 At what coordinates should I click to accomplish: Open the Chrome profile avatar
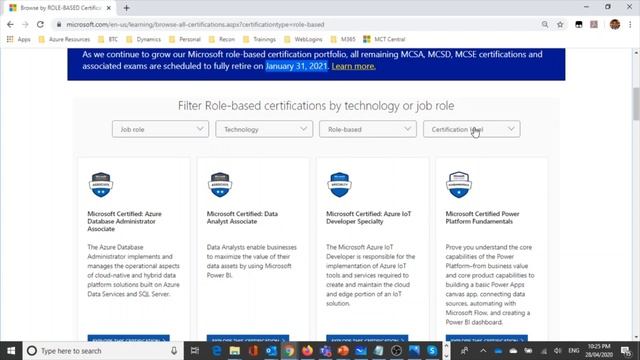(615, 24)
